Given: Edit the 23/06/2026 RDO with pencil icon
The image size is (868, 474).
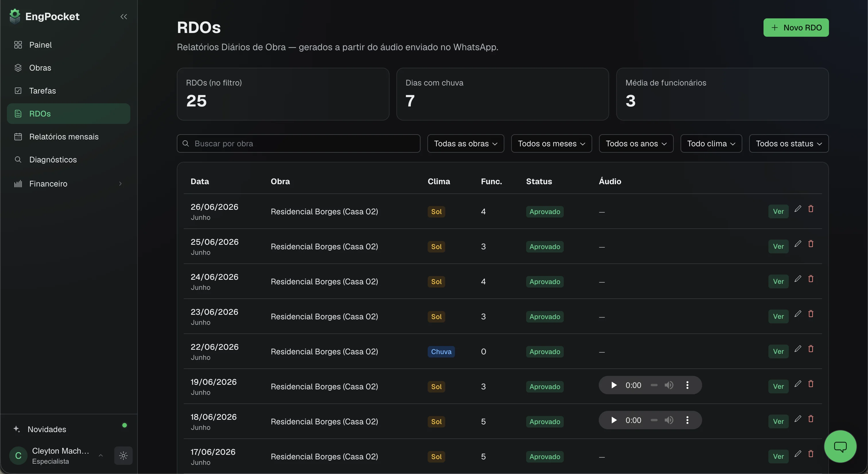Looking at the screenshot, I should click(x=798, y=314).
